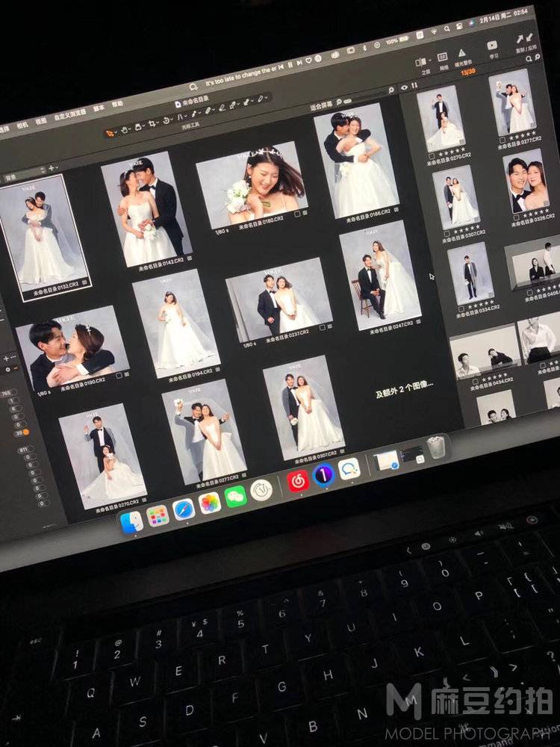Open the Trash in the Dock

point(436,447)
